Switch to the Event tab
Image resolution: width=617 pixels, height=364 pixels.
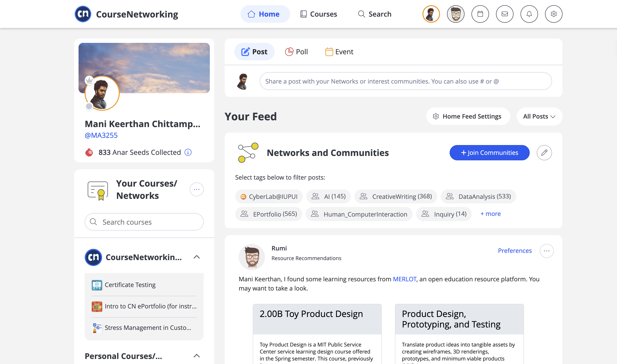coord(339,52)
